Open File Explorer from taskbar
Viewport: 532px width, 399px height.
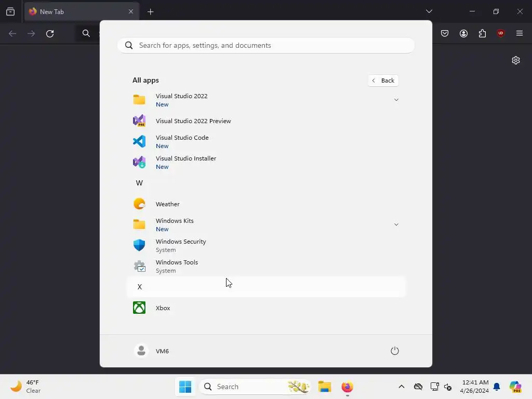(325, 387)
